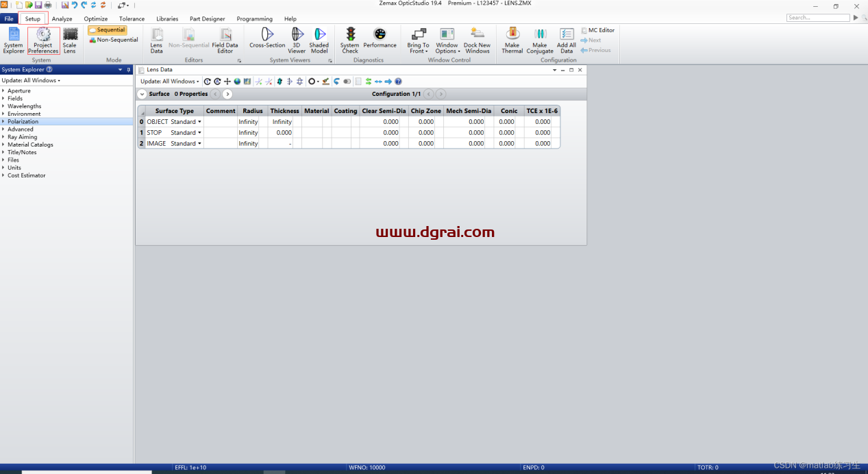Open OBJECT surface type dropdown
868x474 pixels.
[x=199, y=122]
